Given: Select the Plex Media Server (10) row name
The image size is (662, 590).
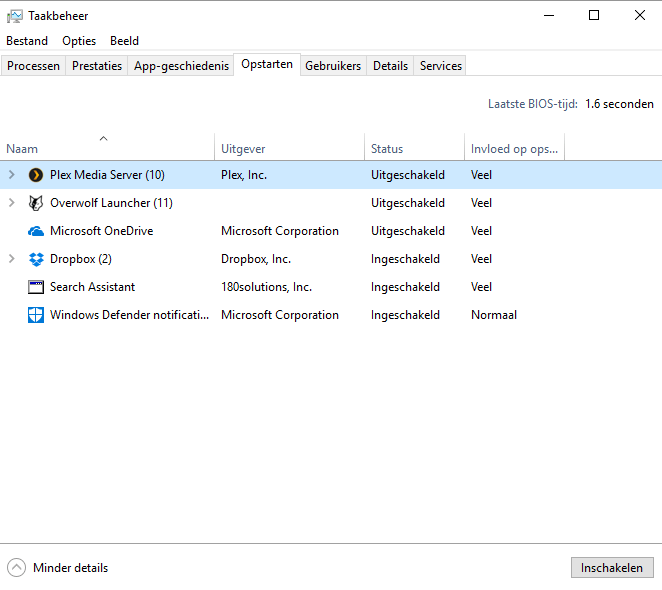Looking at the screenshot, I should pos(107,175).
